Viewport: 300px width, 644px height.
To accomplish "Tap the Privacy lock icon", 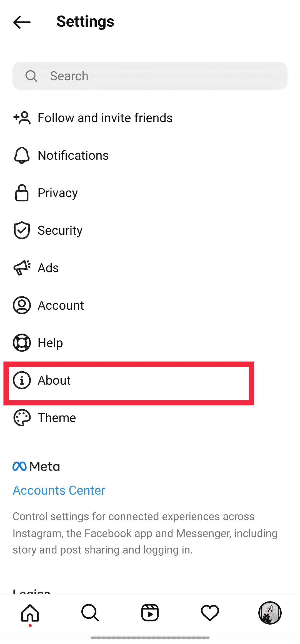I will pyautogui.click(x=22, y=193).
